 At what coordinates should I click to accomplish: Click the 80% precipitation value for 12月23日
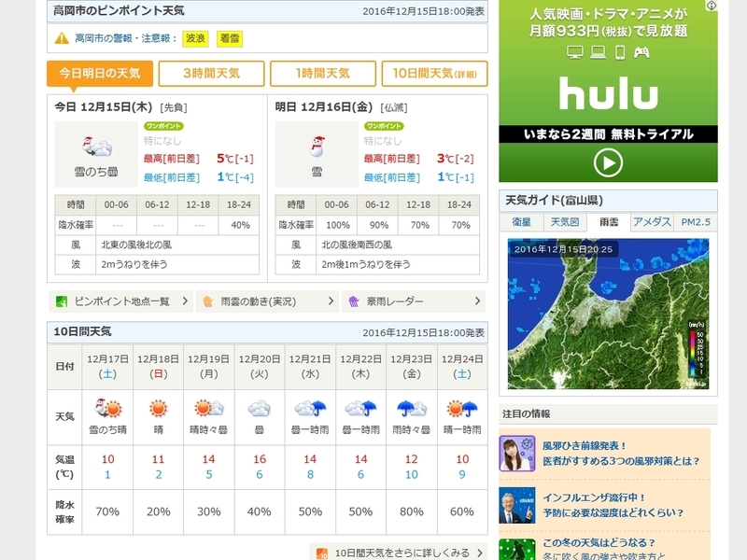[x=412, y=511]
